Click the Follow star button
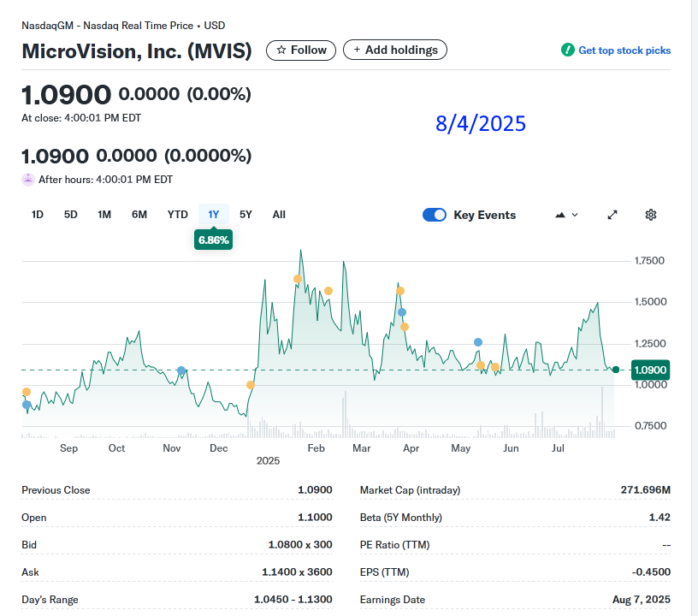The image size is (698, 616). pyautogui.click(x=301, y=50)
